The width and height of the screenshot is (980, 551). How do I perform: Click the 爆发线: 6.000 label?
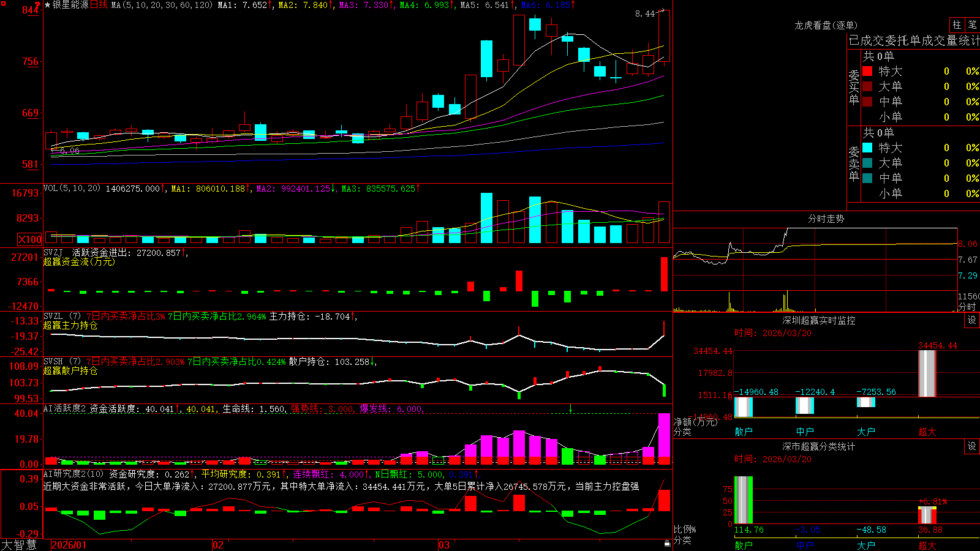point(391,408)
